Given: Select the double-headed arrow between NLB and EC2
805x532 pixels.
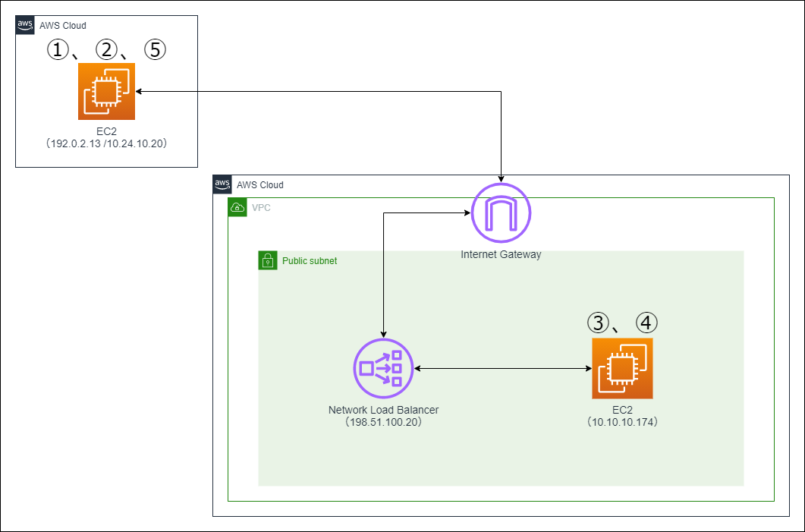Looking at the screenshot, I should click(x=501, y=368).
